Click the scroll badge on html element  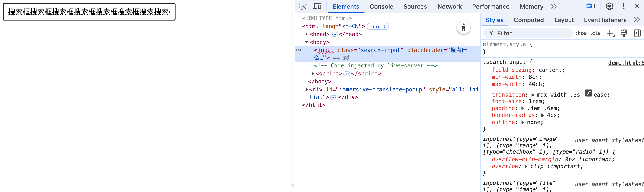378,26
